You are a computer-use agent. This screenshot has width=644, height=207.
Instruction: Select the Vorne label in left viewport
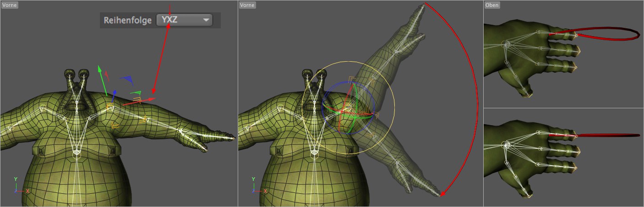[10, 5]
